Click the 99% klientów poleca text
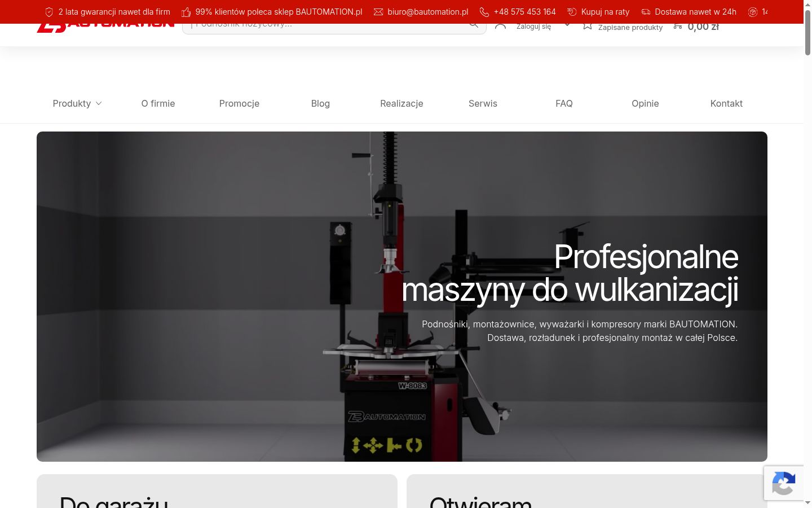Screen dimensions: 812x508 click(x=279, y=12)
